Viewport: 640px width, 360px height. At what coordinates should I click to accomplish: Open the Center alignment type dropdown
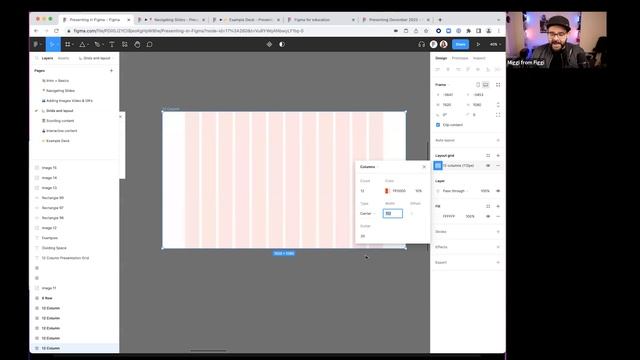click(x=368, y=213)
